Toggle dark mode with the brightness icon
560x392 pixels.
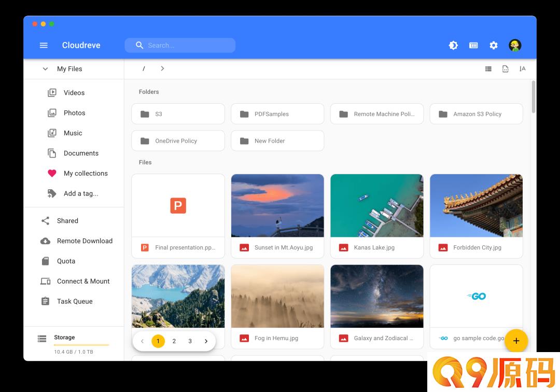(453, 45)
